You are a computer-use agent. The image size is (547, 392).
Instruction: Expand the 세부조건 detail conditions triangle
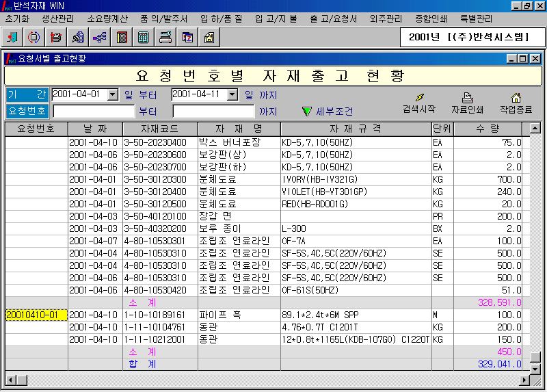coord(307,111)
